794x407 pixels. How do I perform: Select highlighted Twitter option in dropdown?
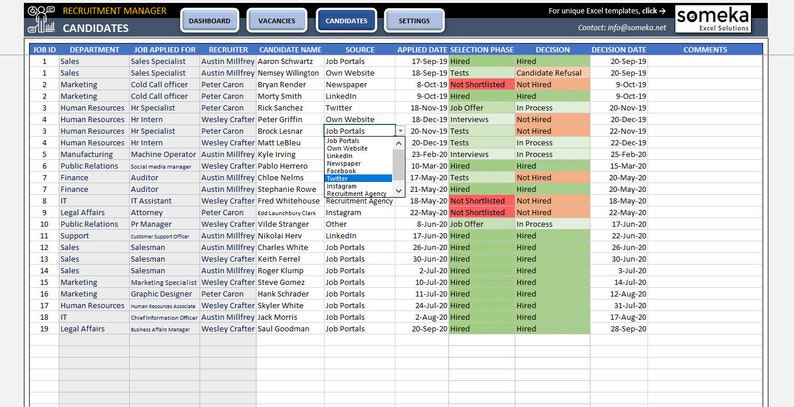358,178
